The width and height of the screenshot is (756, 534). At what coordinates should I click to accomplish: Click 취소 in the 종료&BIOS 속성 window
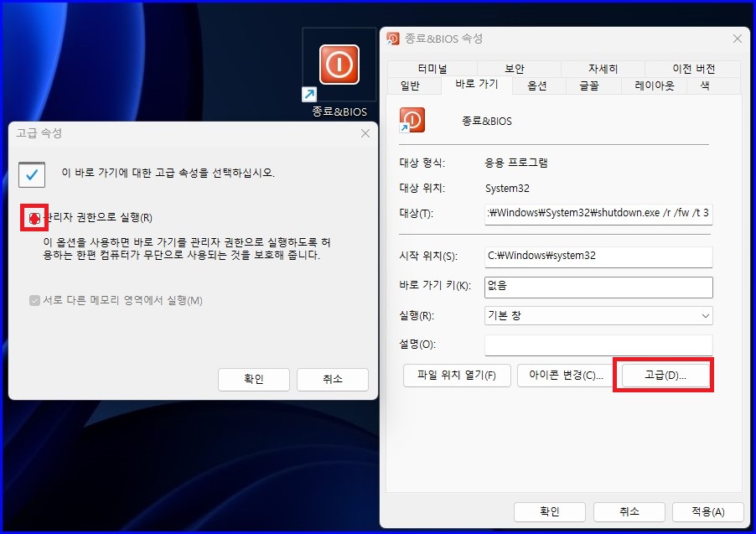coord(629,512)
